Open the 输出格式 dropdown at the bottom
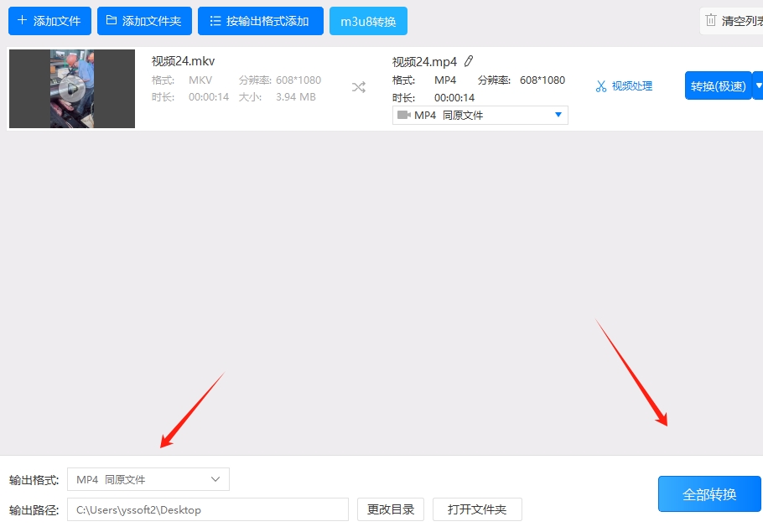 pos(148,479)
